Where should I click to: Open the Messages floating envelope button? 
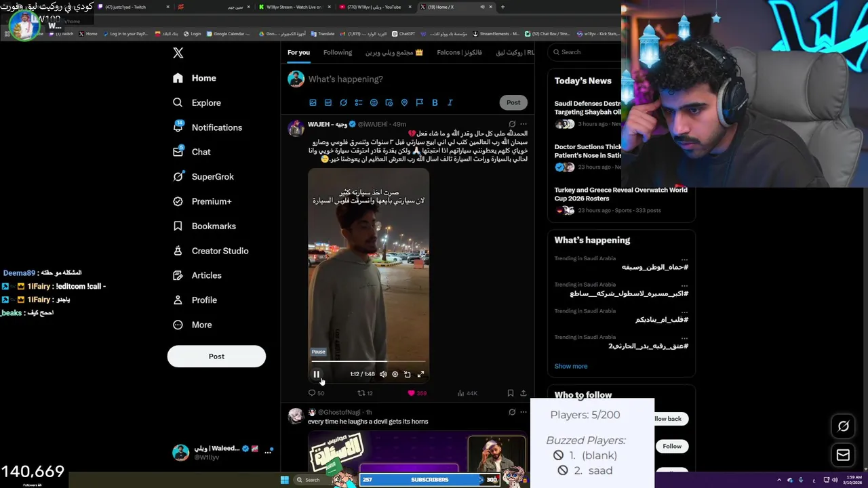tap(843, 455)
